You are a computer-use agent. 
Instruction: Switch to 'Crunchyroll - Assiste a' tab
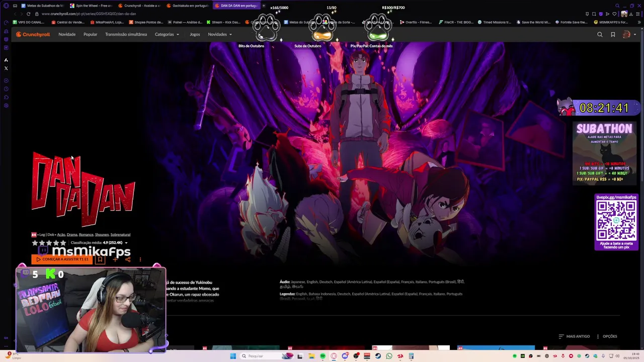coord(139,6)
